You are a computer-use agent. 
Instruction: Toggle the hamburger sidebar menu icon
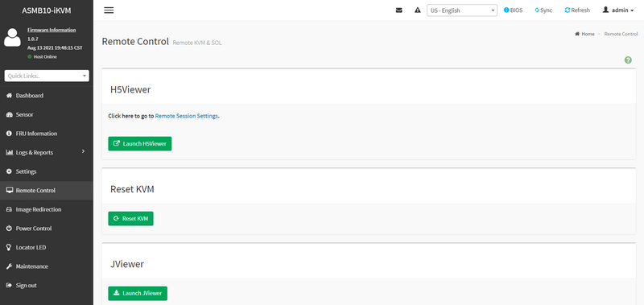[109, 10]
